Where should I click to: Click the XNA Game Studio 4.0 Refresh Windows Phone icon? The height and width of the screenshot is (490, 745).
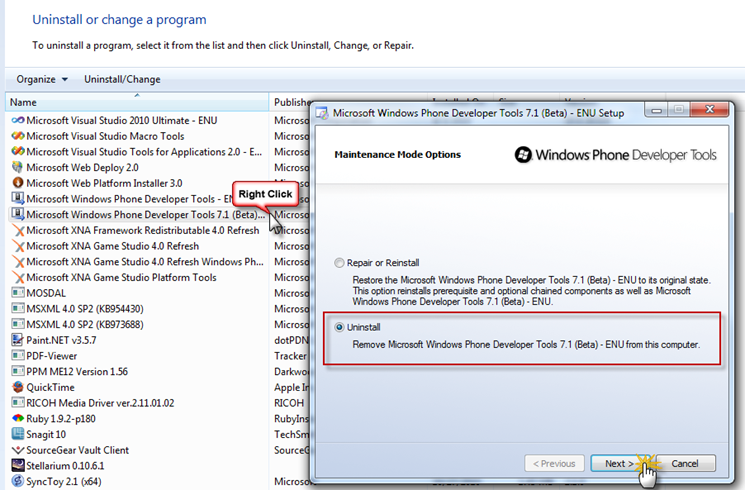18,262
